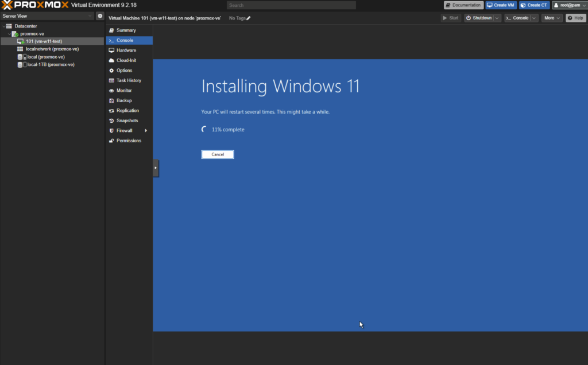Screen dimensions: 588x365
Task: Open the Cloud-Init tab
Action: [129, 60]
